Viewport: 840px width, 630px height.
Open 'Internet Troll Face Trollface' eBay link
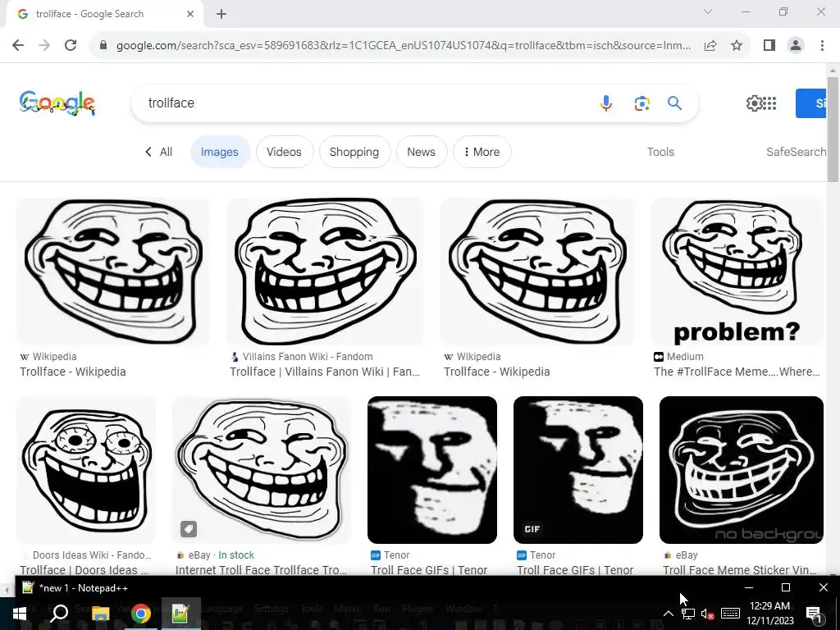(261, 570)
